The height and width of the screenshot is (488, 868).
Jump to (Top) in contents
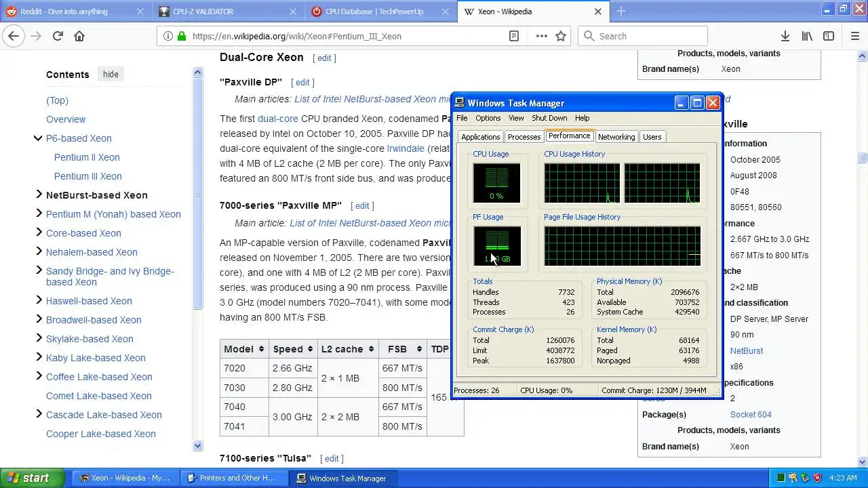[57, 100]
